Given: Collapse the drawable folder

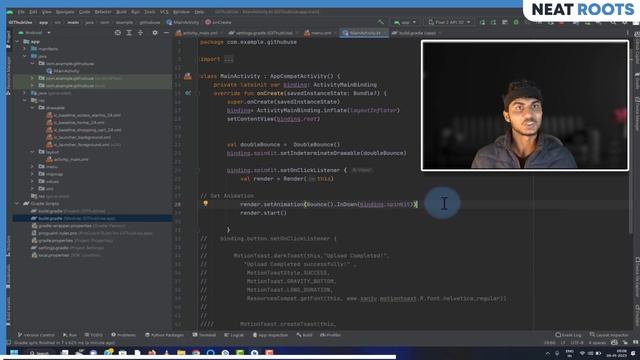Looking at the screenshot, I should pos(32,108).
